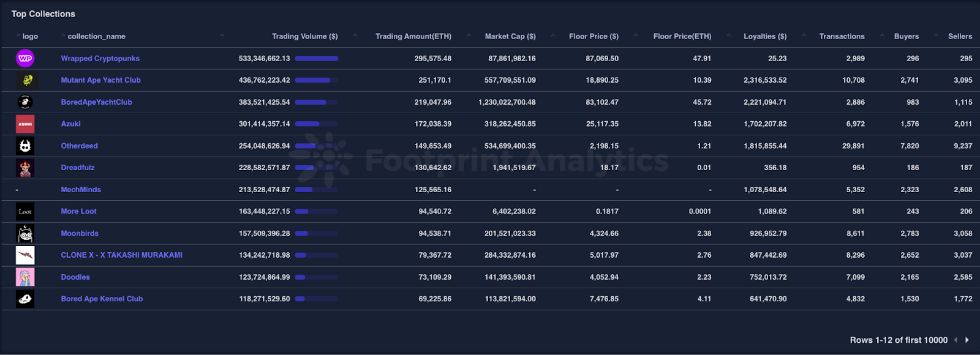Select the More Loot black Loot logo

24,211
